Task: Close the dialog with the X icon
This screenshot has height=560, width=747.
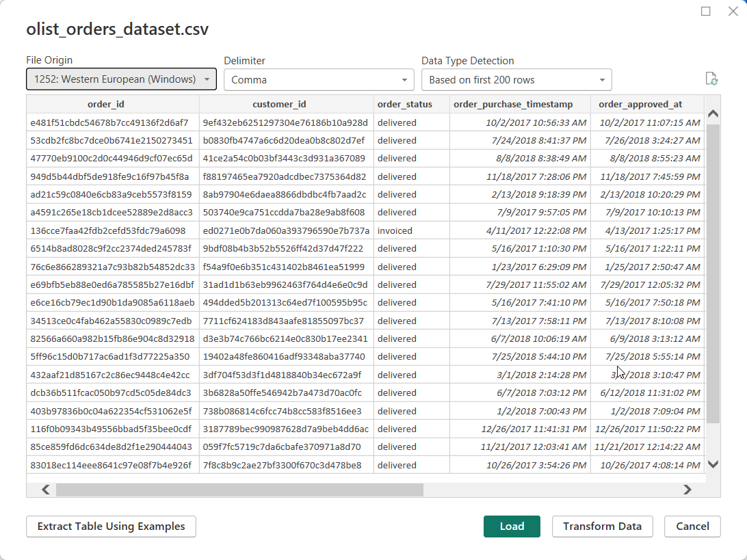Action: click(x=733, y=11)
